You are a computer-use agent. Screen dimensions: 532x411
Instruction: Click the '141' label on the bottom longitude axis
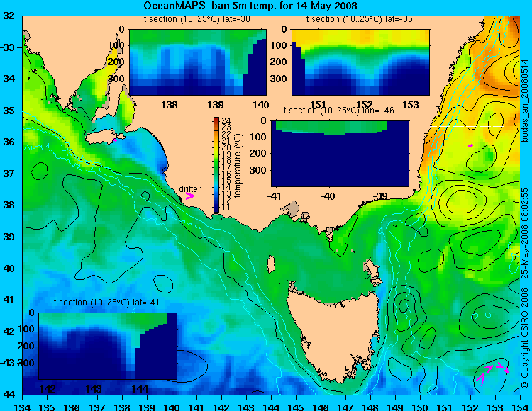tap(196, 407)
